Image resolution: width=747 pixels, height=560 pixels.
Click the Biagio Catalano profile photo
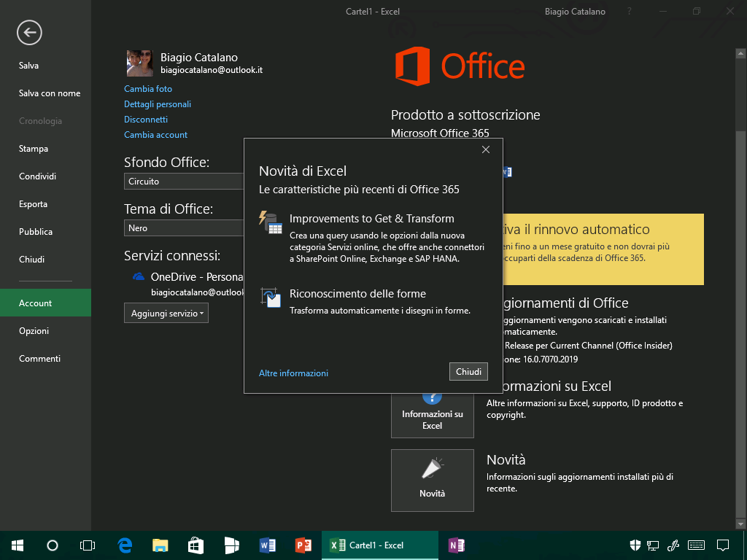(x=139, y=63)
